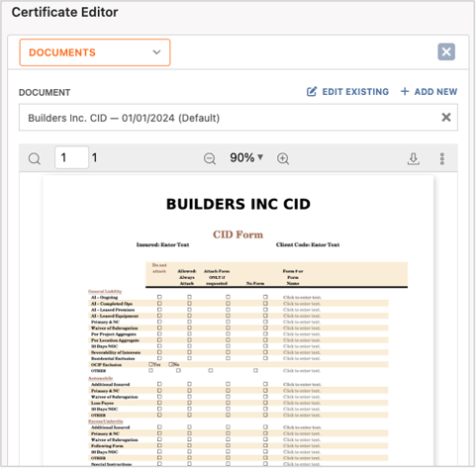This screenshot has width=476, height=468.
Task: Click the plus icon beside Add New
Action: [x=405, y=91]
